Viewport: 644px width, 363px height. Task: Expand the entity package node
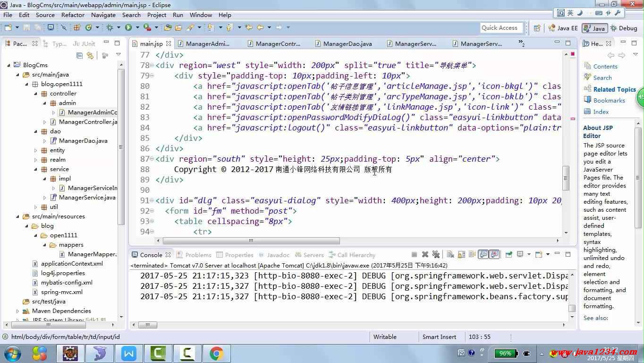click(x=36, y=150)
